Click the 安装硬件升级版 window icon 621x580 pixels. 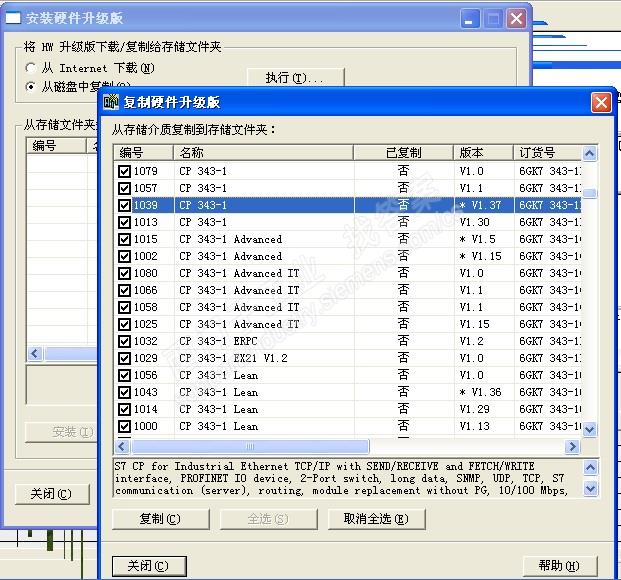[x=13, y=18]
